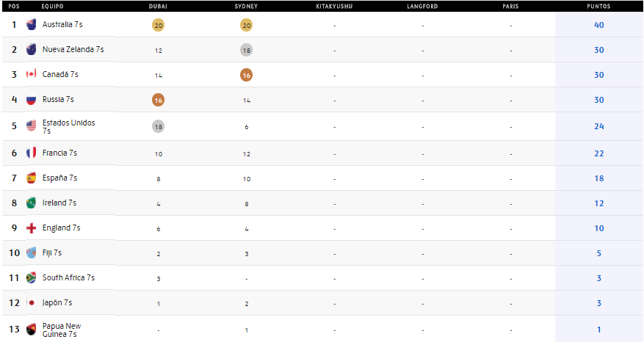
Task: Click Australia's 40 total points value
Action: coord(598,25)
